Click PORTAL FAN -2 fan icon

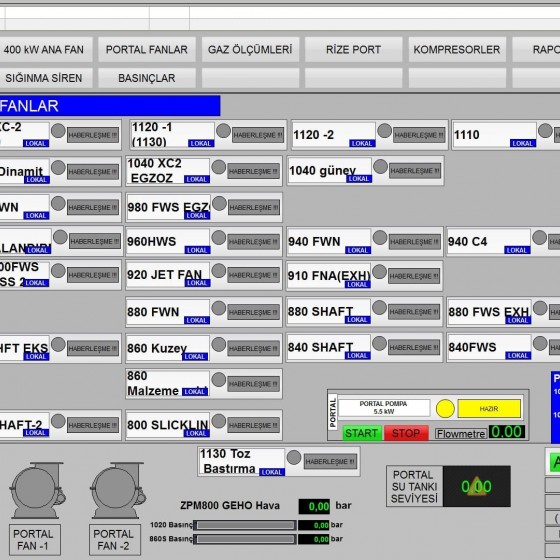tap(118, 490)
